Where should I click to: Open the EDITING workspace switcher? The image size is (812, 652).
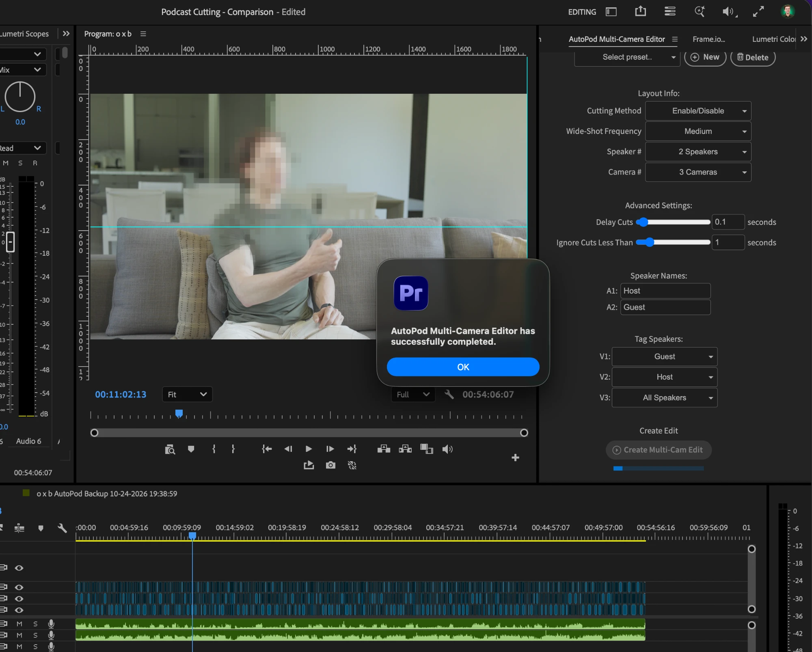[582, 12]
